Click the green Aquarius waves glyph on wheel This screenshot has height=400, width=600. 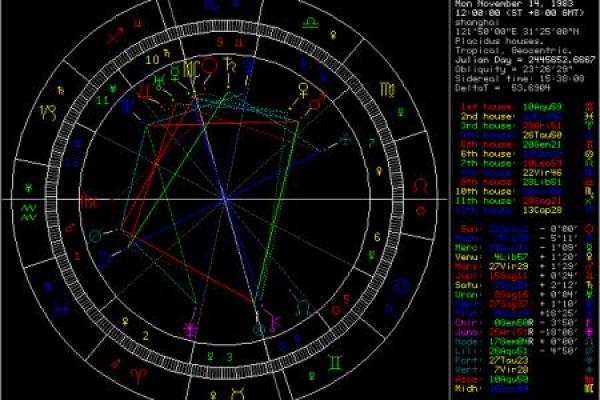(x=29, y=213)
